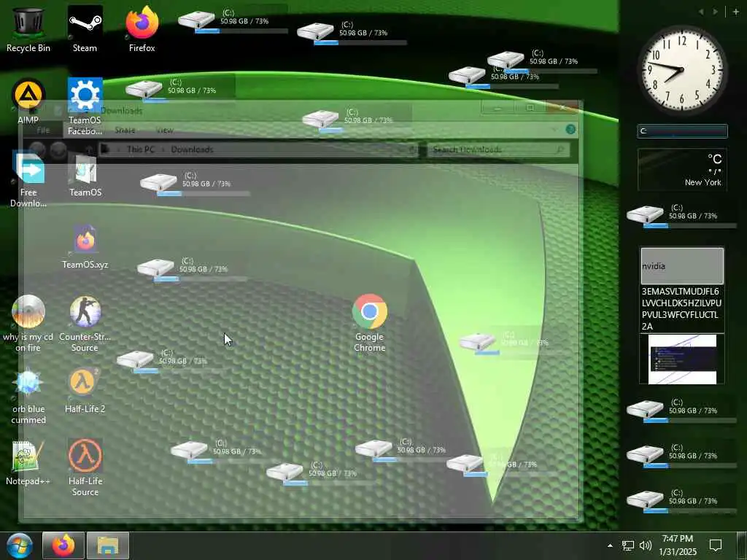
Task: Open the New York weather gadget
Action: (682, 169)
